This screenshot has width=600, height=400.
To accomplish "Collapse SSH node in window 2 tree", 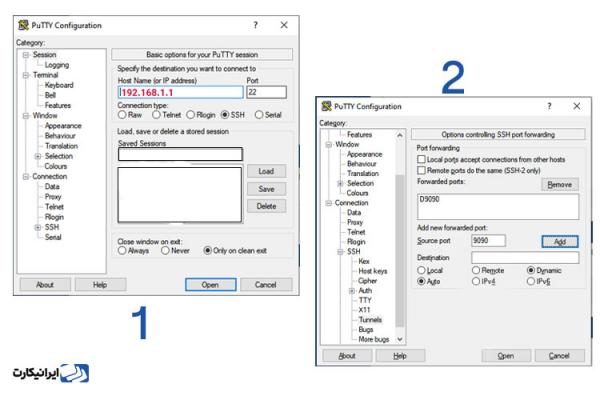I will (340, 251).
